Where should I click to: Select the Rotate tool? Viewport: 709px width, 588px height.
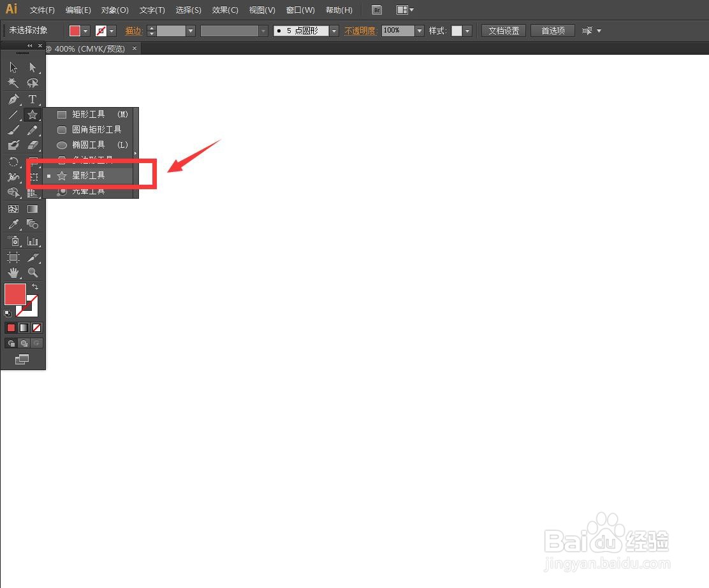tap(13, 162)
